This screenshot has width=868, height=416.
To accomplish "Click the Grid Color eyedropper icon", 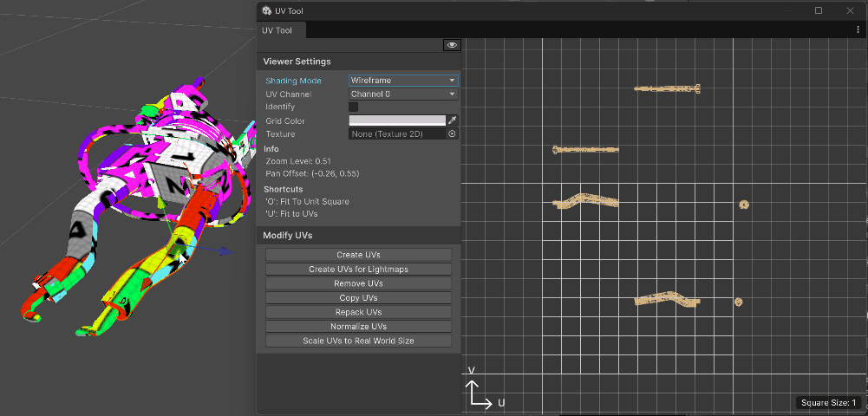I will point(452,120).
